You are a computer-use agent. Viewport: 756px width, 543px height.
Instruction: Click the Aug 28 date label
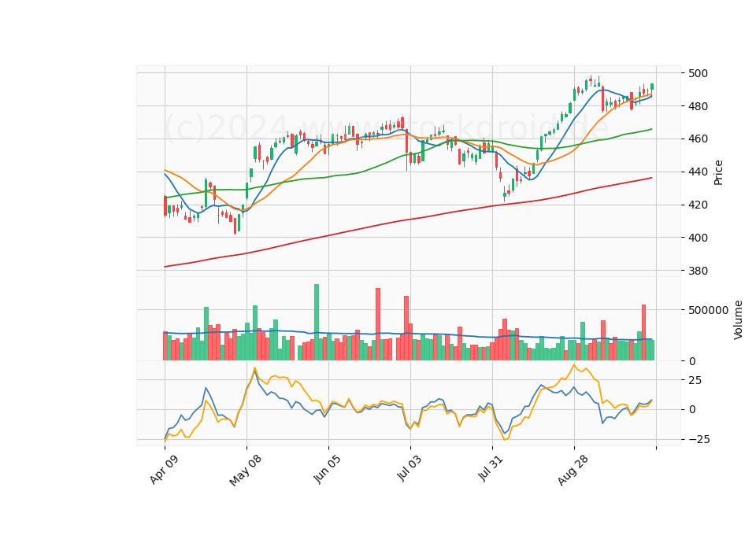573,470
